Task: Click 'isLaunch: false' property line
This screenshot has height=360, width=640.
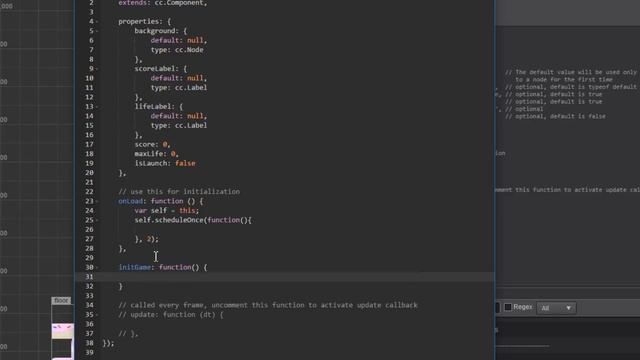Action: (165, 163)
